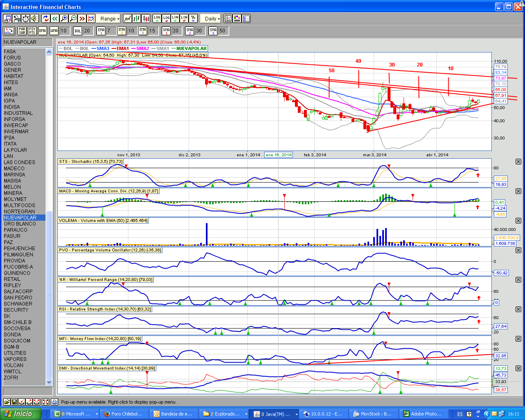Viewport: 525px width, 420px height.
Task: Click the print icon in bottom toolbar
Action: [54, 402]
